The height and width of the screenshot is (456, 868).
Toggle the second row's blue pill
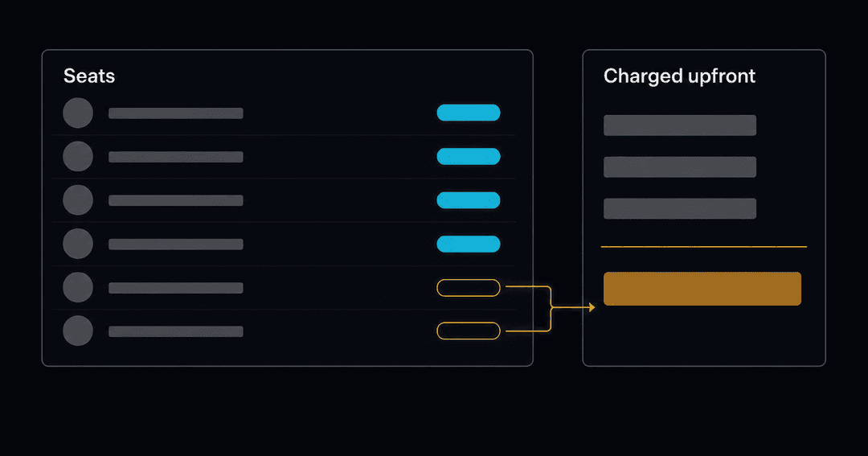click(469, 156)
